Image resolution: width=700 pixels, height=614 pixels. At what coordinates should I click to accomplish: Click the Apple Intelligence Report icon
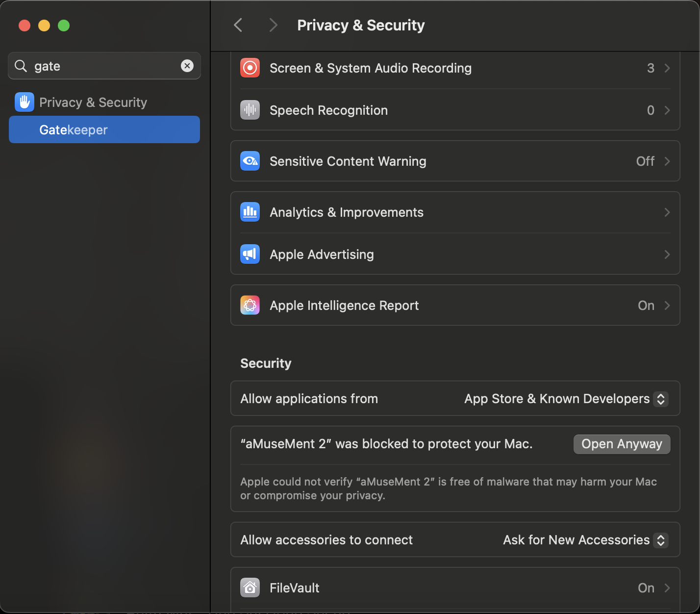250,305
